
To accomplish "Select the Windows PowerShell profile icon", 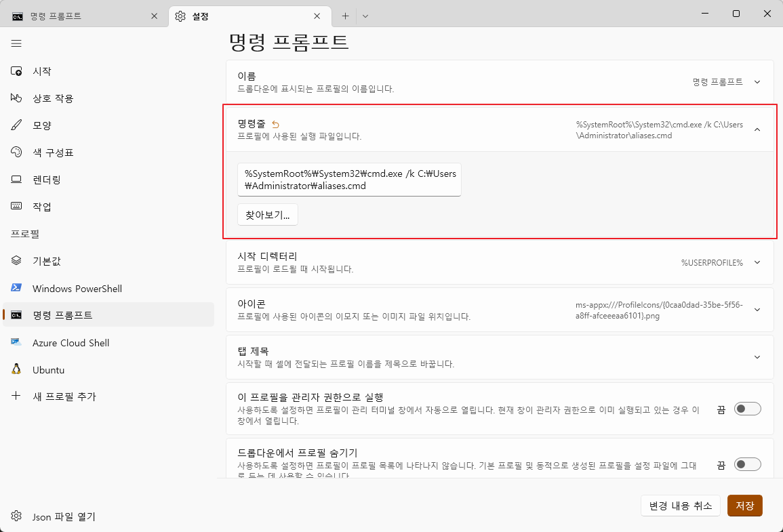I will point(77,288).
